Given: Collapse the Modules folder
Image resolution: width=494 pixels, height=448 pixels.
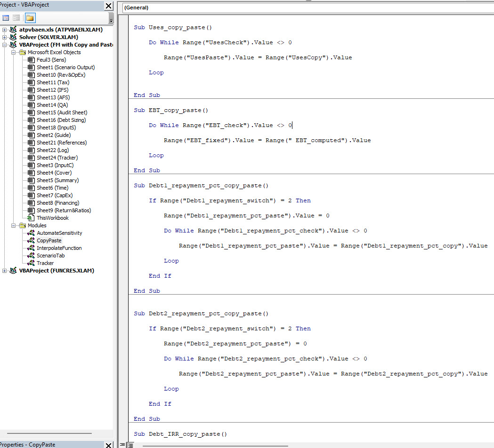Looking at the screenshot, I should tap(13, 225).
